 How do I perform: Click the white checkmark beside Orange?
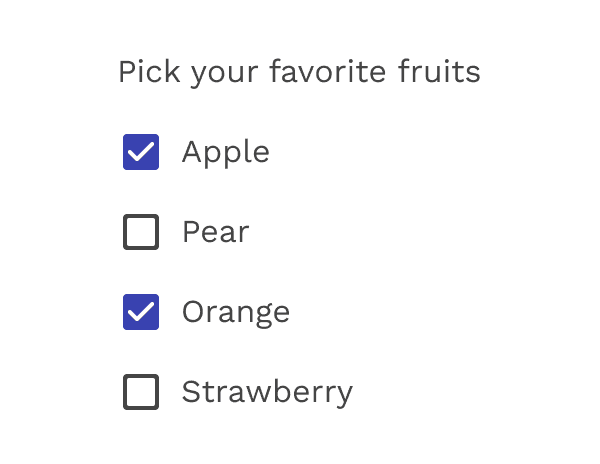point(141,312)
